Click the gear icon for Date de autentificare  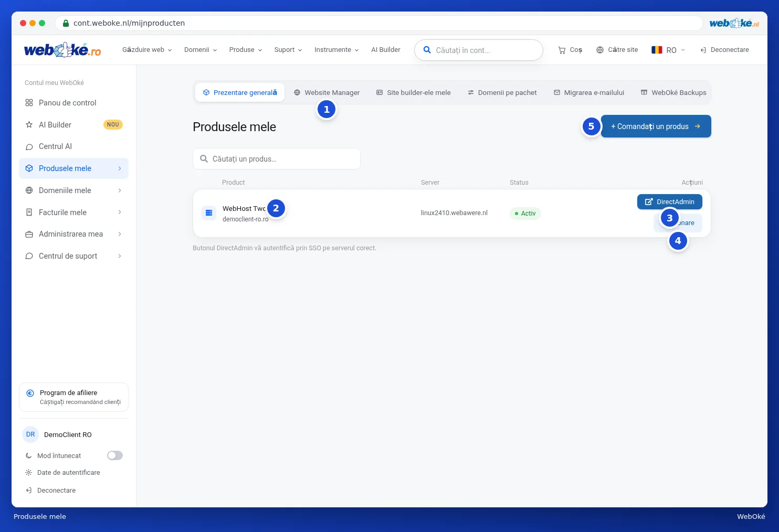tap(29, 473)
